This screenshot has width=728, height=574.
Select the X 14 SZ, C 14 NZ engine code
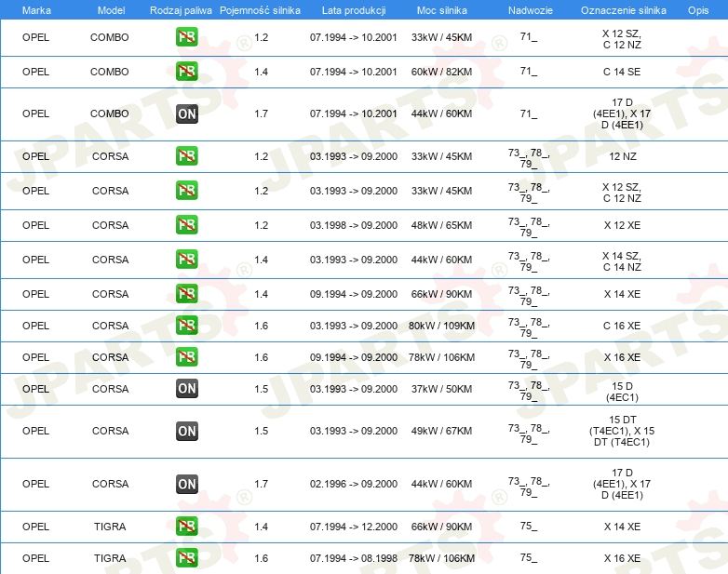(x=622, y=261)
